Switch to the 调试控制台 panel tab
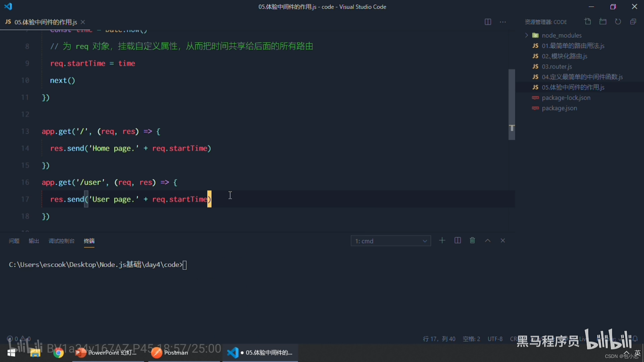 pos(61,241)
